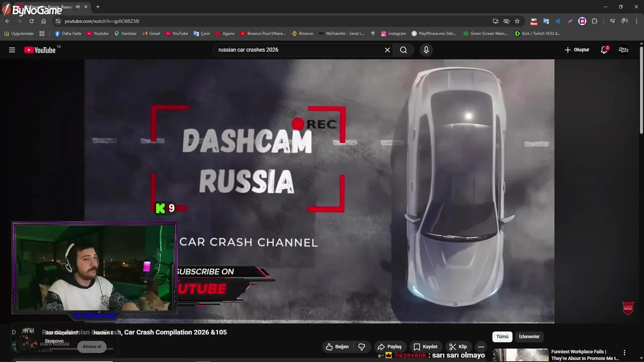Open Uygulamalar apps shortcut
The width and height of the screenshot is (644, 362).
click(x=19, y=34)
